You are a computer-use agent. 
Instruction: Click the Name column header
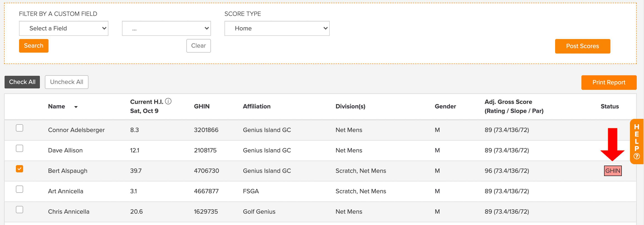pyautogui.click(x=56, y=107)
